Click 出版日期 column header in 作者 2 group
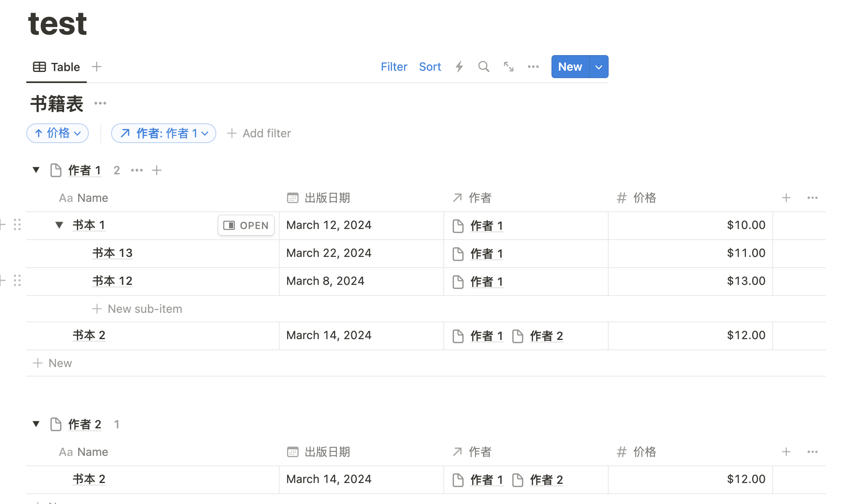 (x=319, y=452)
